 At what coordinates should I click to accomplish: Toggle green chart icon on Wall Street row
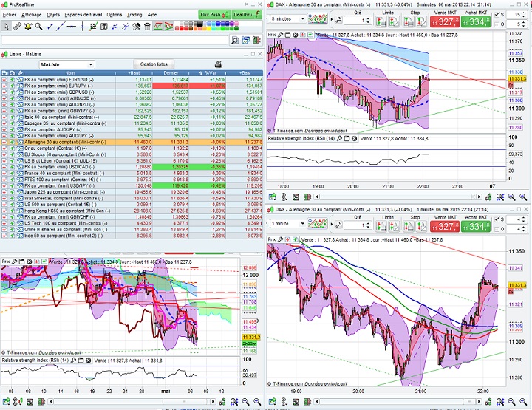(x=12, y=199)
